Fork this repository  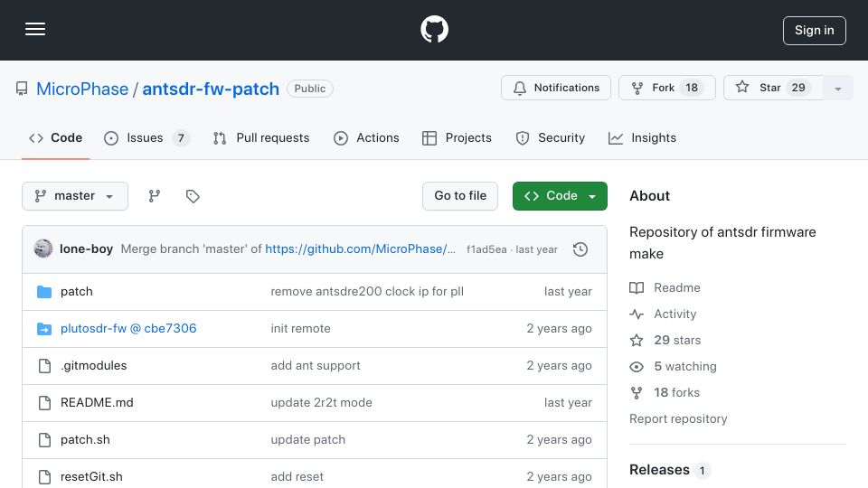pos(666,88)
